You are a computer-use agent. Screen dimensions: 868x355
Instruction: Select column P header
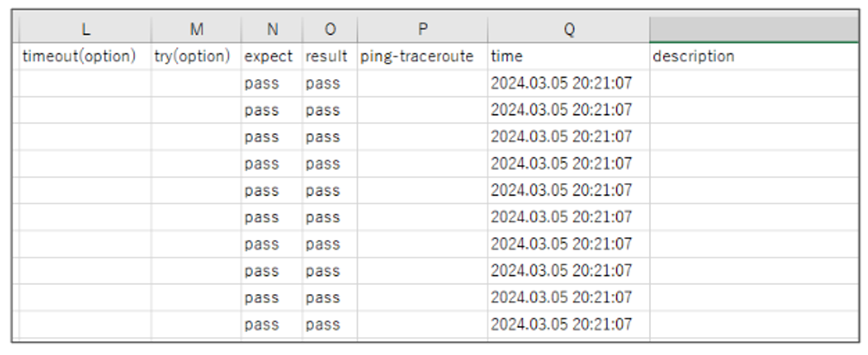pyautogui.click(x=422, y=29)
